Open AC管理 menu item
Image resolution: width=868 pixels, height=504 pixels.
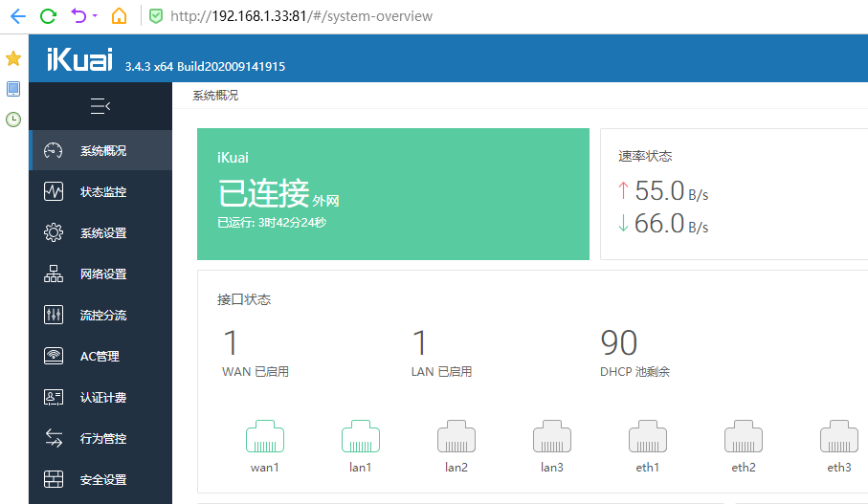(100, 356)
